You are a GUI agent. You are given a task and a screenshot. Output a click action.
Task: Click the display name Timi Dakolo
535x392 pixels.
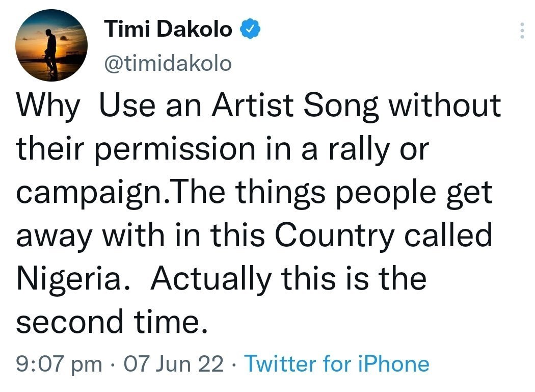pos(169,30)
